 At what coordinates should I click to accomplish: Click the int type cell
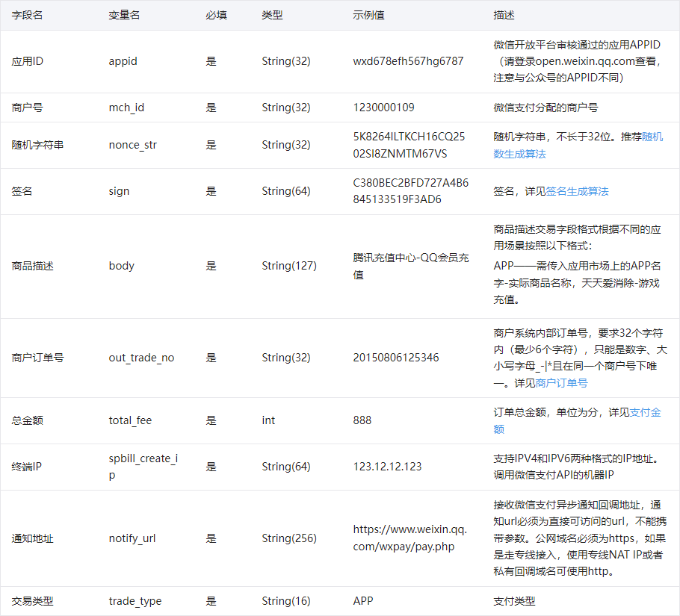(268, 420)
